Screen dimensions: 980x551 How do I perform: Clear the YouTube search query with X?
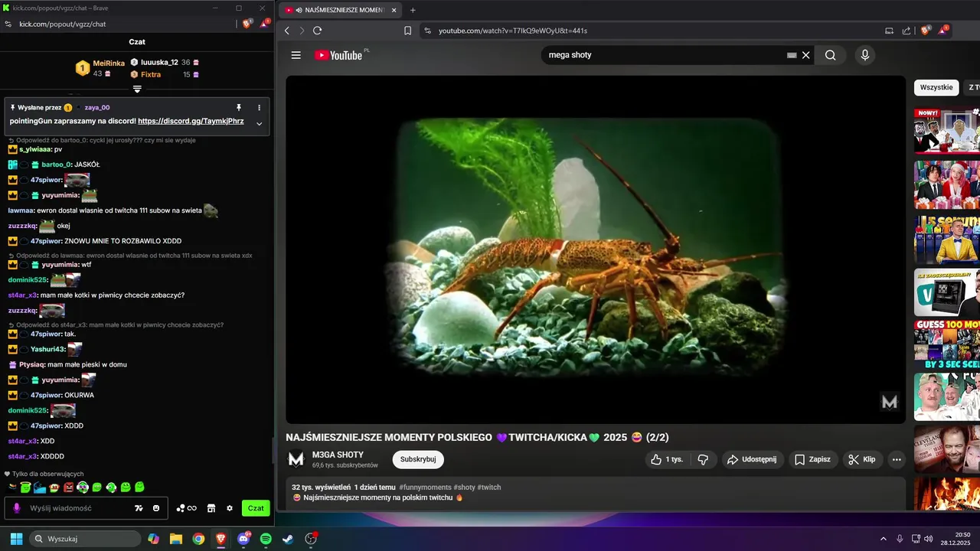[806, 55]
